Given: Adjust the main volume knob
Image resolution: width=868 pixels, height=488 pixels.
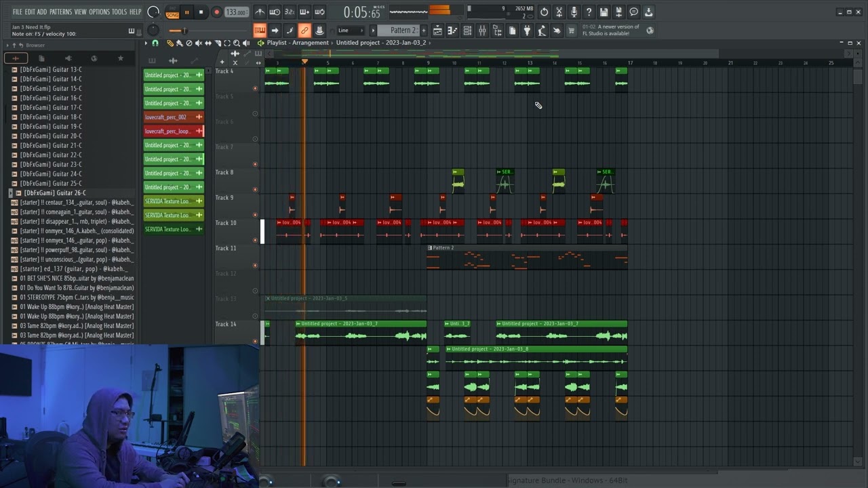Looking at the screenshot, I should [153, 12].
